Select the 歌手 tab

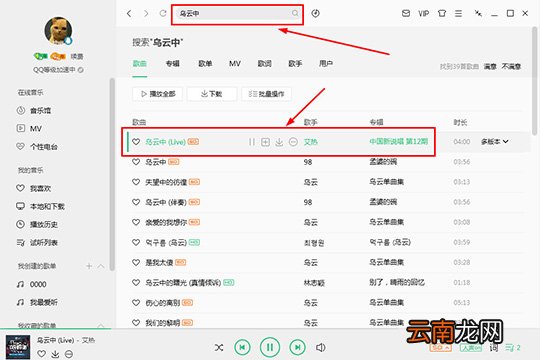(x=295, y=63)
